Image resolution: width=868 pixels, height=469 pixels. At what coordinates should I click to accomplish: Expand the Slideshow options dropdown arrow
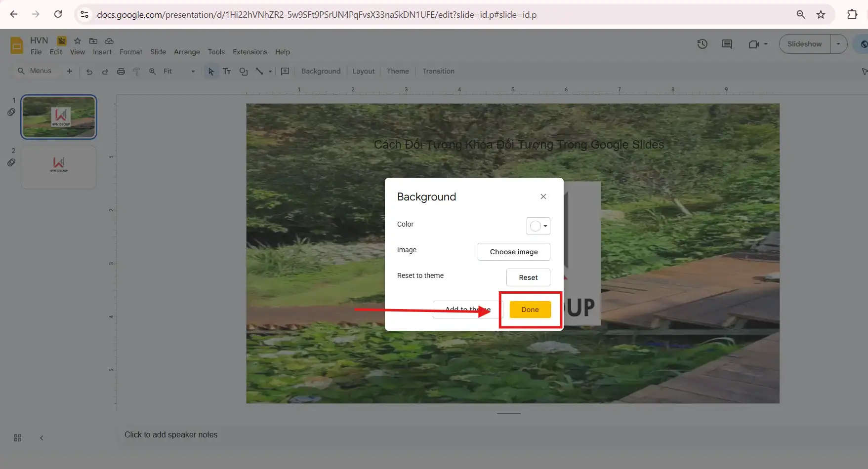(838, 44)
